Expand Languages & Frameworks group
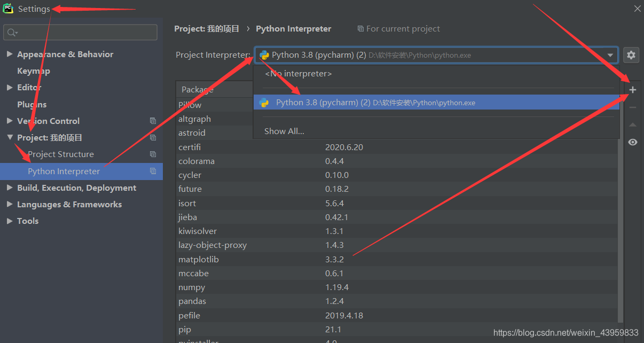 [x=10, y=205]
